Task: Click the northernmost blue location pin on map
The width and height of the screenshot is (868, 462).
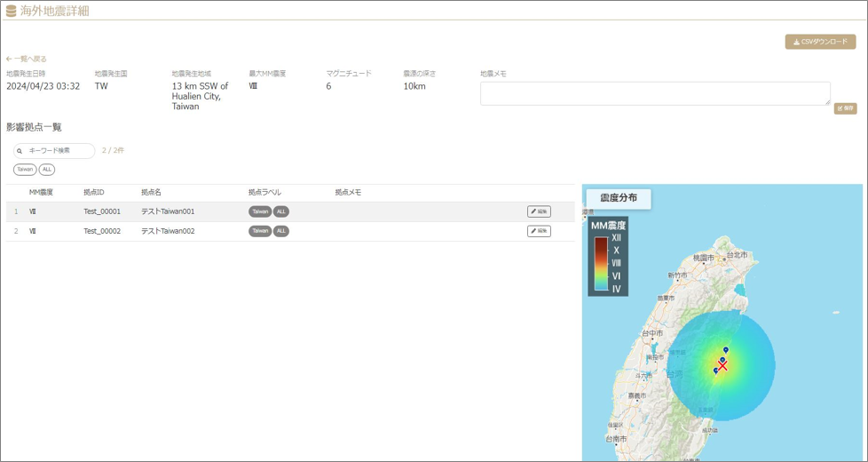Action: pyautogui.click(x=726, y=351)
